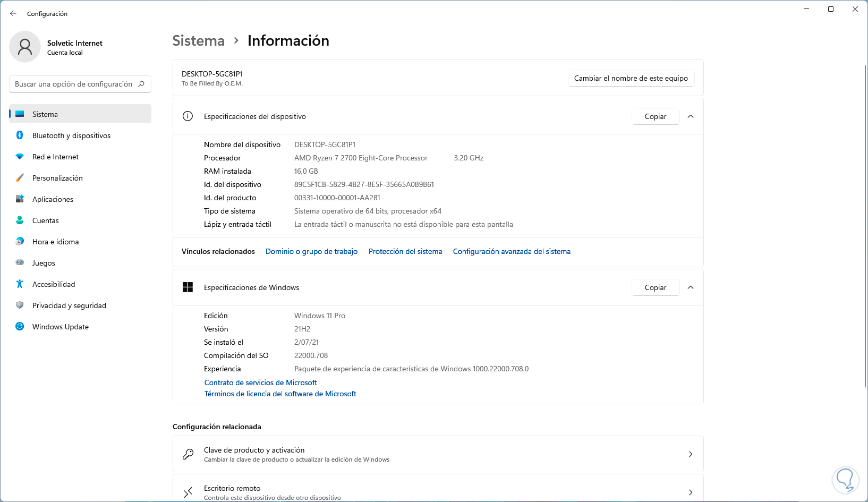Copy the device specifications
The image size is (868, 502).
click(x=655, y=116)
